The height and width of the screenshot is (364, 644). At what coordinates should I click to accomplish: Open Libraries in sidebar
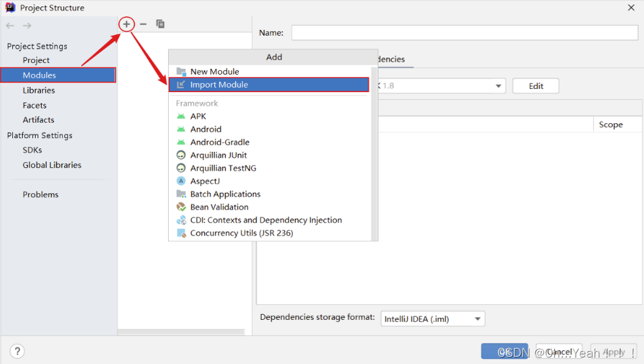coord(38,90)
